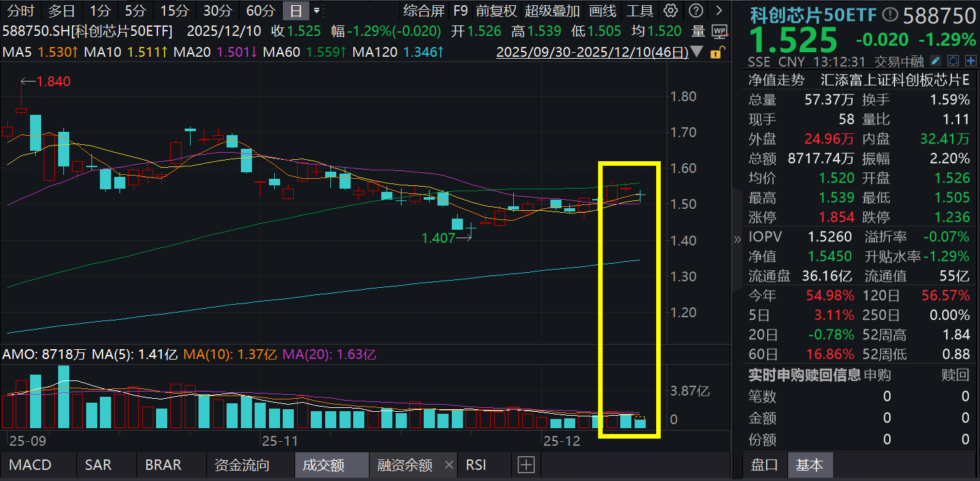Open the 盘口 tab in the right panel
This screenshot has width=980, height=481.
[765, 466]
